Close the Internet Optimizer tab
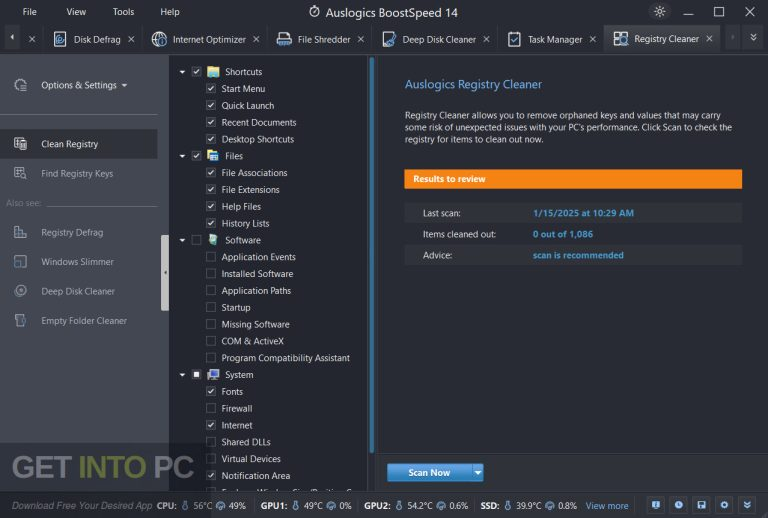 [256, 39]
